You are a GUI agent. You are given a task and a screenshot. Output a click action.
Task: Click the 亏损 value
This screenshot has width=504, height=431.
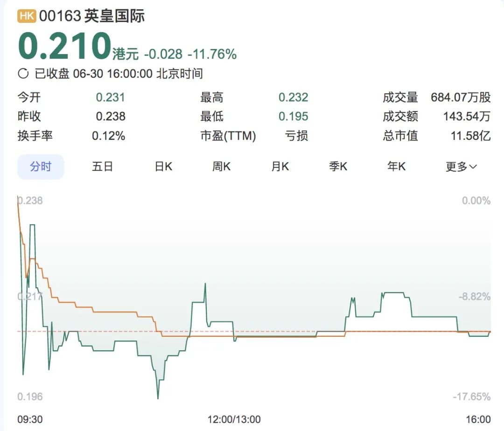(296, 136)
